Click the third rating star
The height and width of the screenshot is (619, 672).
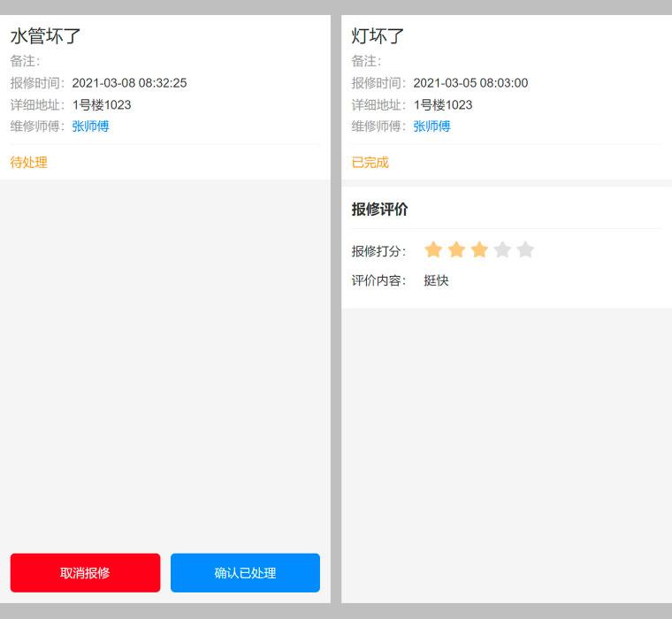[x=479, y=249]
